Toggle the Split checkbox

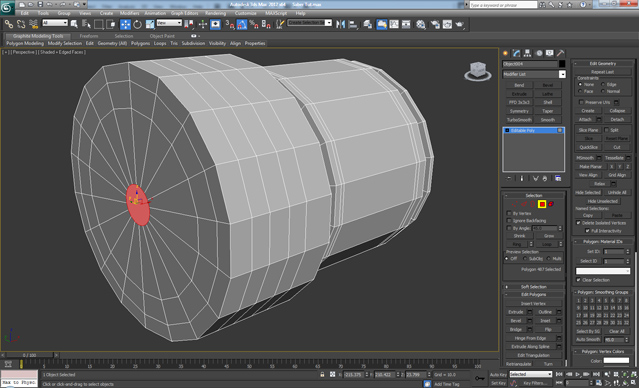point(606,130)
